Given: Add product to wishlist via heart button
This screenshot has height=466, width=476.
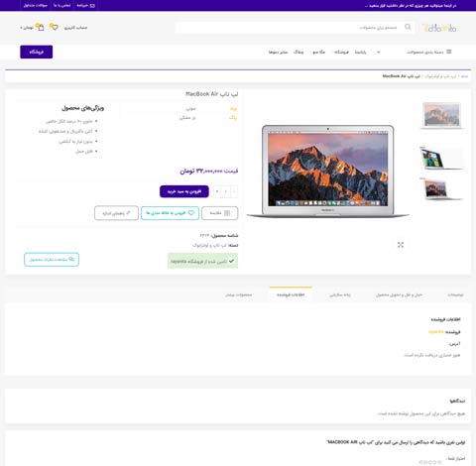Looking at the screenshot, I should [x=170, y=213].
